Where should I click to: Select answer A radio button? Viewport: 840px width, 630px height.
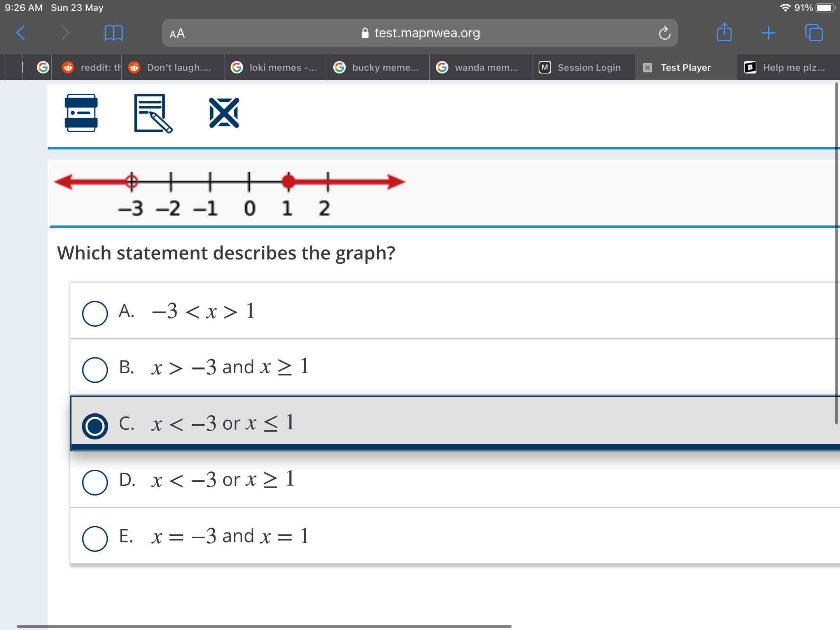95,313
